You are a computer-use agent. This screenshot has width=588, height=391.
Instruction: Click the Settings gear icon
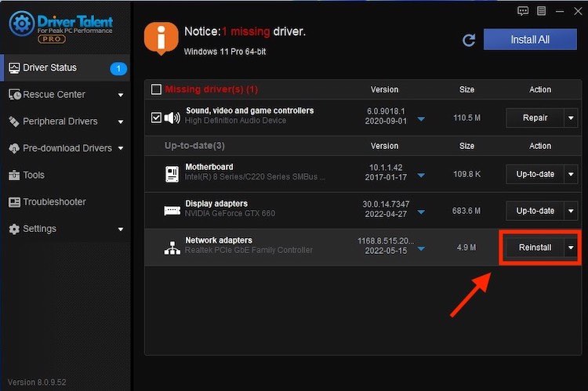tap(14, 229)
